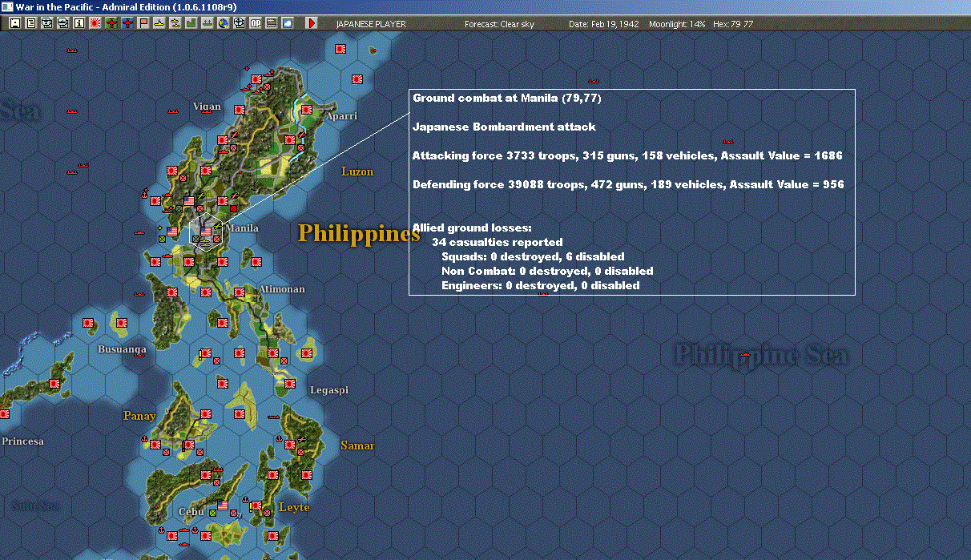Screen dimensions: 971x560
Task: Select the red plane on green background icon
Action: tap(112, 23)
